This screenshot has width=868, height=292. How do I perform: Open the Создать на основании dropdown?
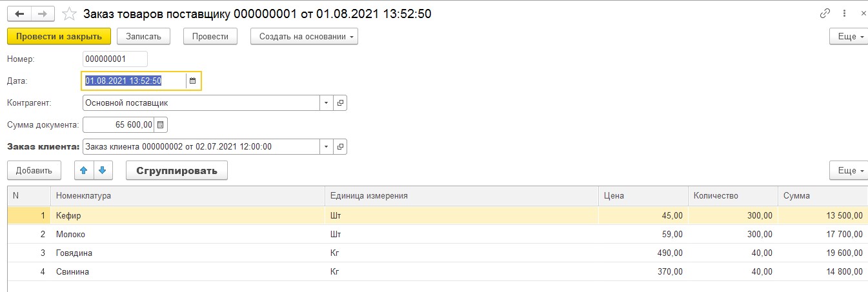point(304,37)
